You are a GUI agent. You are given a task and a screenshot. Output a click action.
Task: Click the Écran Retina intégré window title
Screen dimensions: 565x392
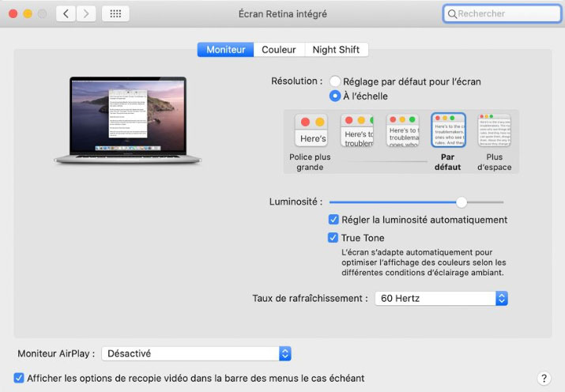283,14
